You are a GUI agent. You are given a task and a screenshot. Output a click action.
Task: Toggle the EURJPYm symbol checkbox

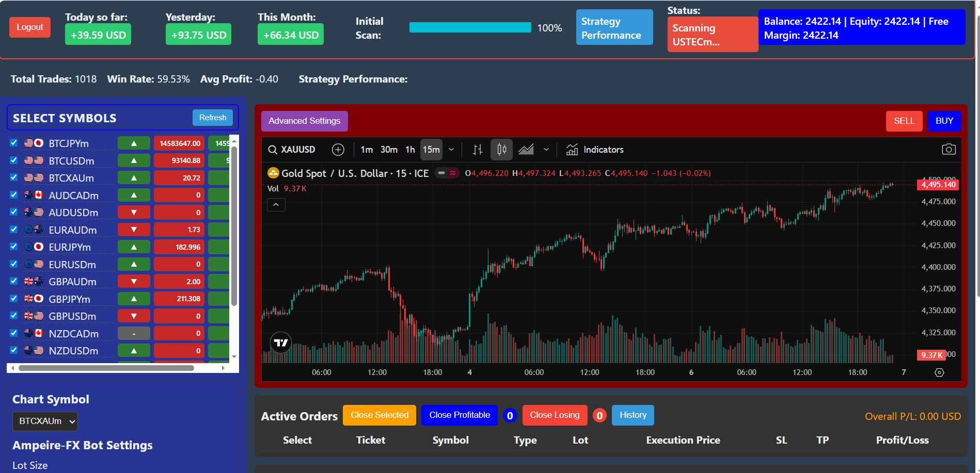click(x=14, y=247)
